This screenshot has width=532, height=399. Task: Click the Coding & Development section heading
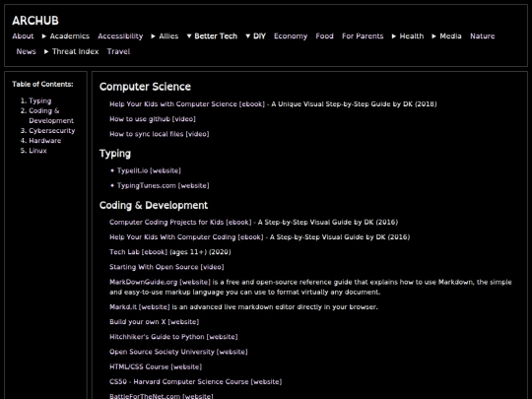pos(154,205)
